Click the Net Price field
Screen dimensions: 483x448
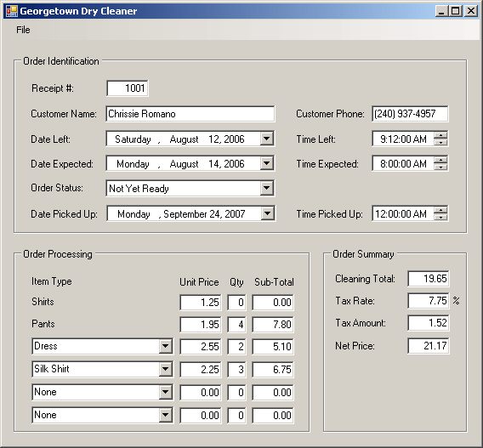pyautogui.click(x=429, y=346)
